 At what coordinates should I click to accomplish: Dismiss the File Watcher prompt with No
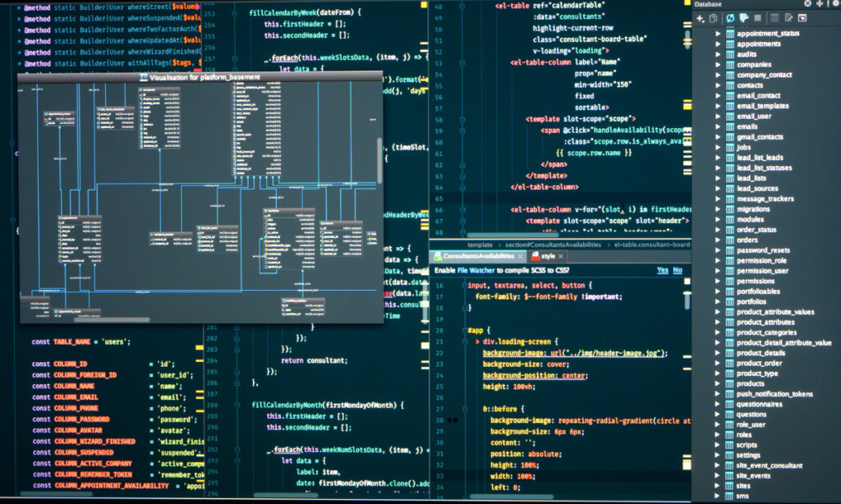coord(678,268)
